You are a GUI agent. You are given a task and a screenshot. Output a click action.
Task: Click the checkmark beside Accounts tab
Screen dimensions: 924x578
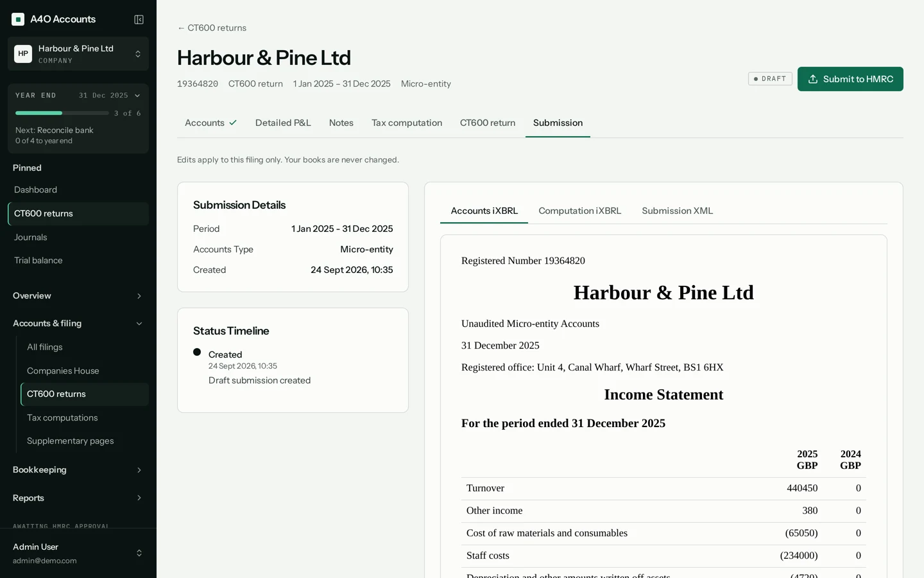pos(233,123)
